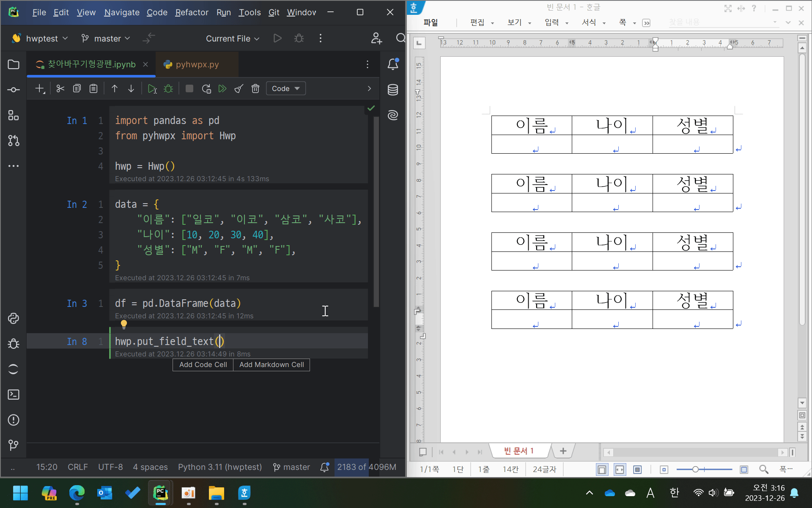Open the Refactor menu
This screenshot has height=508, width=812.
click(192, 12)
